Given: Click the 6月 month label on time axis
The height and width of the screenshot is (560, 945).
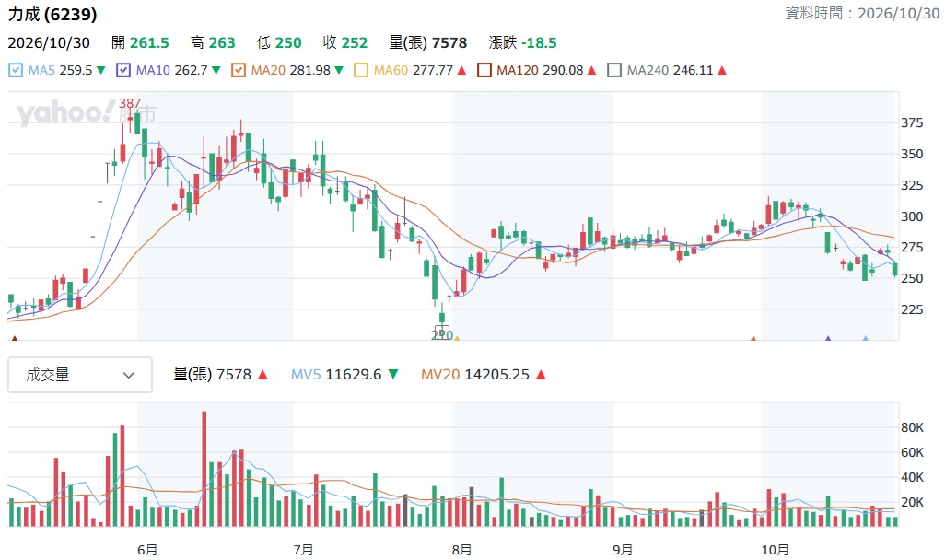Looking at the screenshot, I should click(x=147, y=550).
